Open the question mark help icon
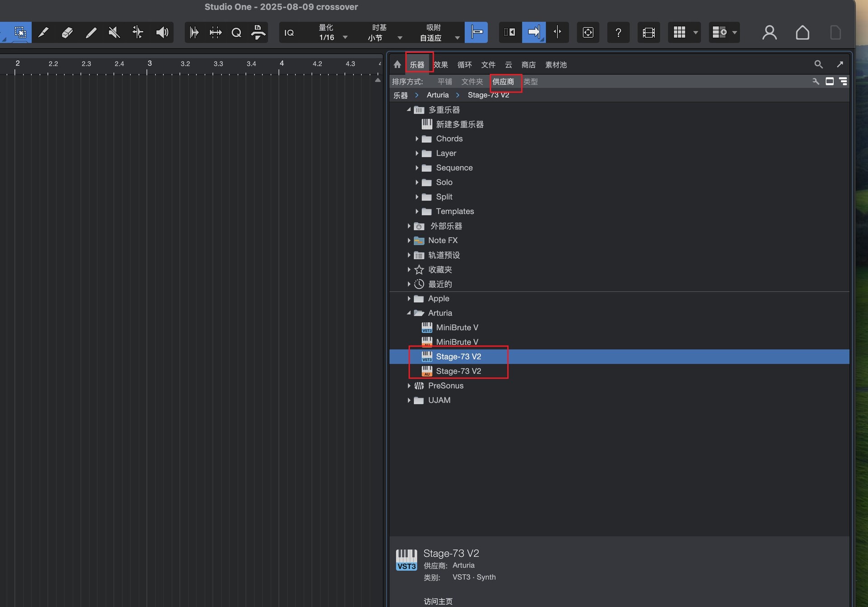This screenshot has width=868, height=607. coord(618,32)
